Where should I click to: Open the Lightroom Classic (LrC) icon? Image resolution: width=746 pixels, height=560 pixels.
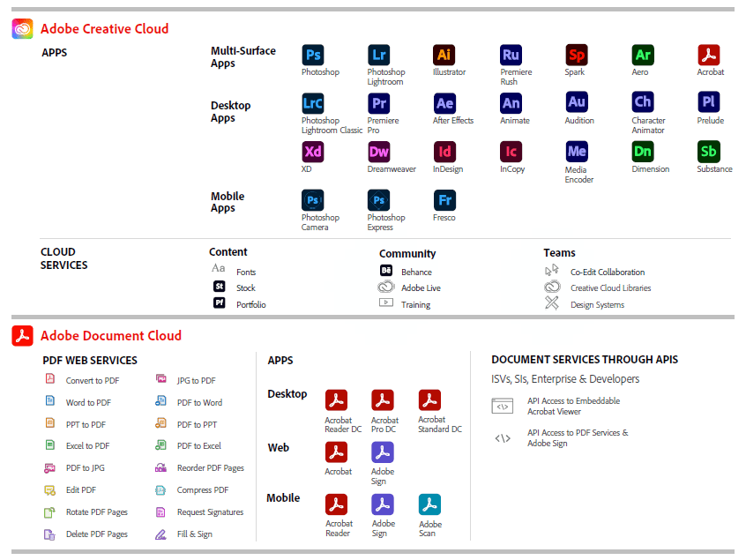[x=313, y=103]
